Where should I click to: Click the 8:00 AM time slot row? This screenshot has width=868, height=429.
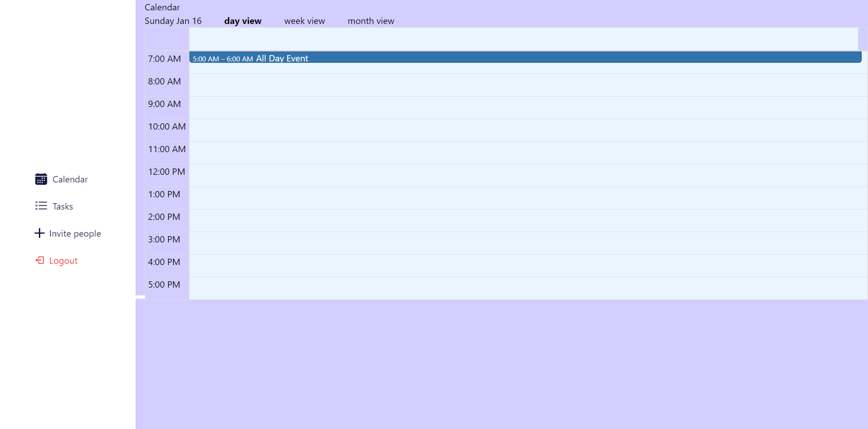[528, 85]
